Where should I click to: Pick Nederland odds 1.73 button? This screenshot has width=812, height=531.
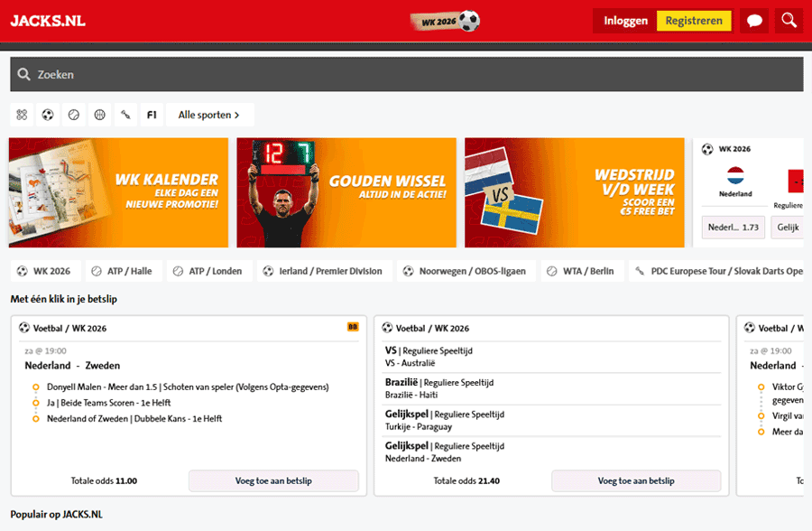(734, 228)
